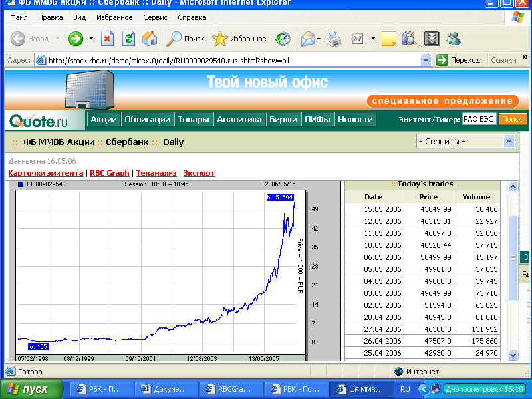
Task: Click the dark download arrows toolbar icon
Action: coord(432,39)
